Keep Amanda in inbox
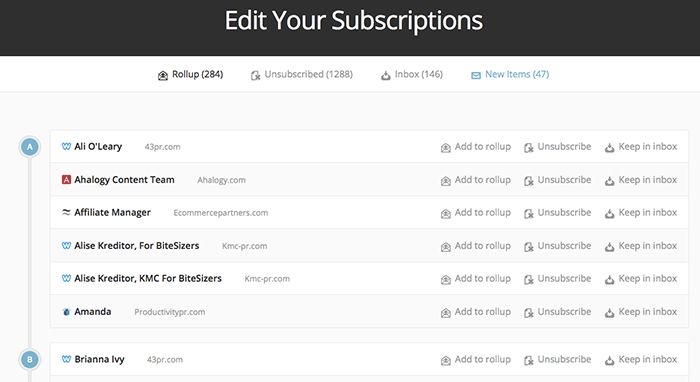Screen dimensions: 700x382 pyautogui.click(x=641, y=312)
